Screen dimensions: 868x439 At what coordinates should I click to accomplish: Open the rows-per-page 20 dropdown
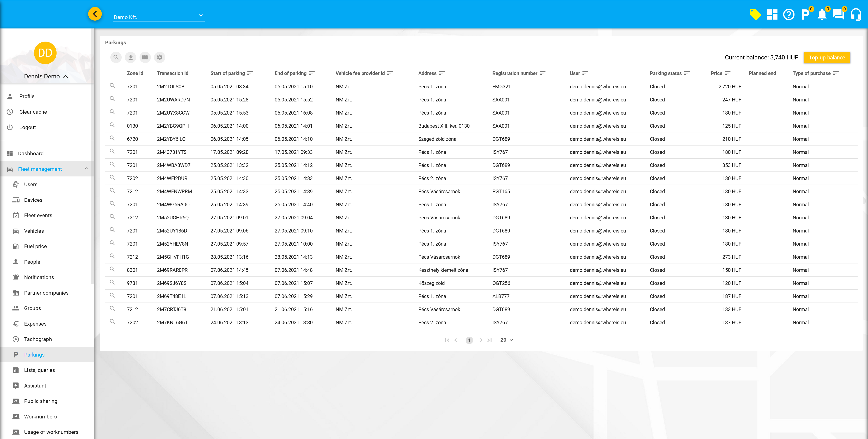click(x=506, y=340)
